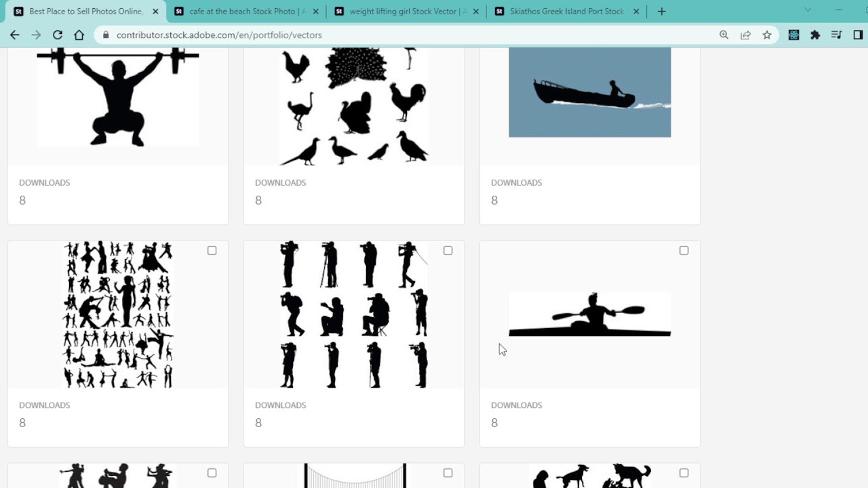Switch to 'Skiathos Greek Island Port Stock' tab
This screenshot has width=868, height=488.
566,12
